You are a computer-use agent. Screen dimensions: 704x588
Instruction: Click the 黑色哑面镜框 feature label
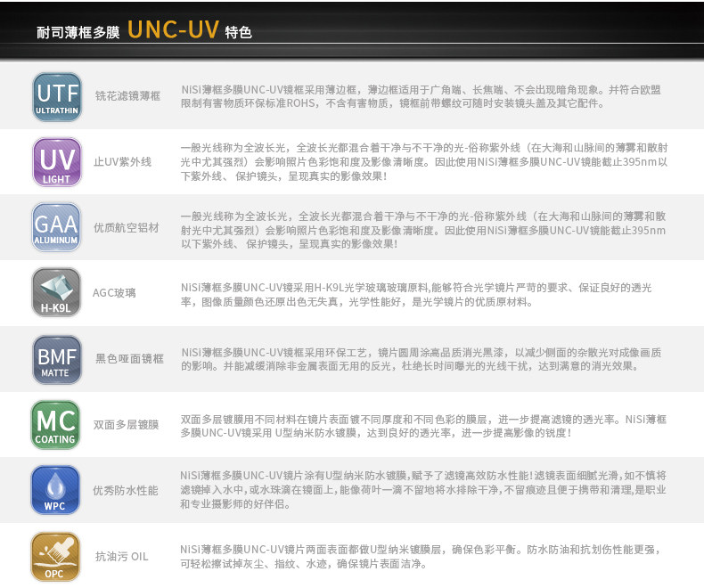point(129,359)
